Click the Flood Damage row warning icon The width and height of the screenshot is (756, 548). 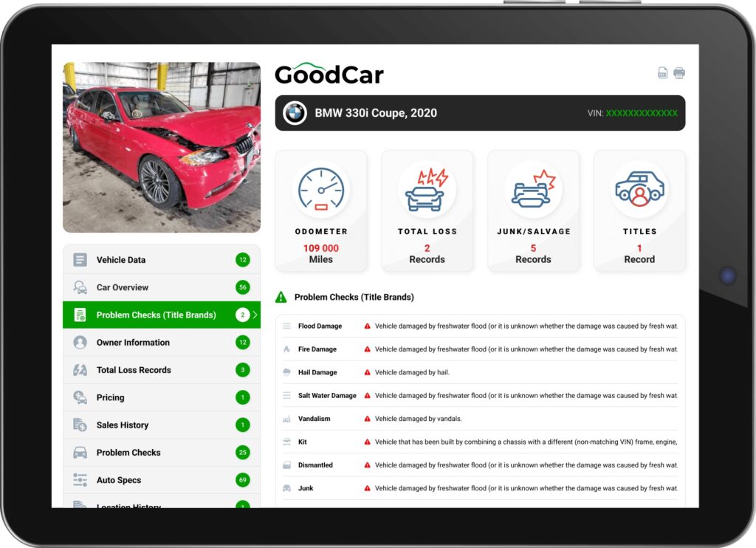click(x=367, y=326)
